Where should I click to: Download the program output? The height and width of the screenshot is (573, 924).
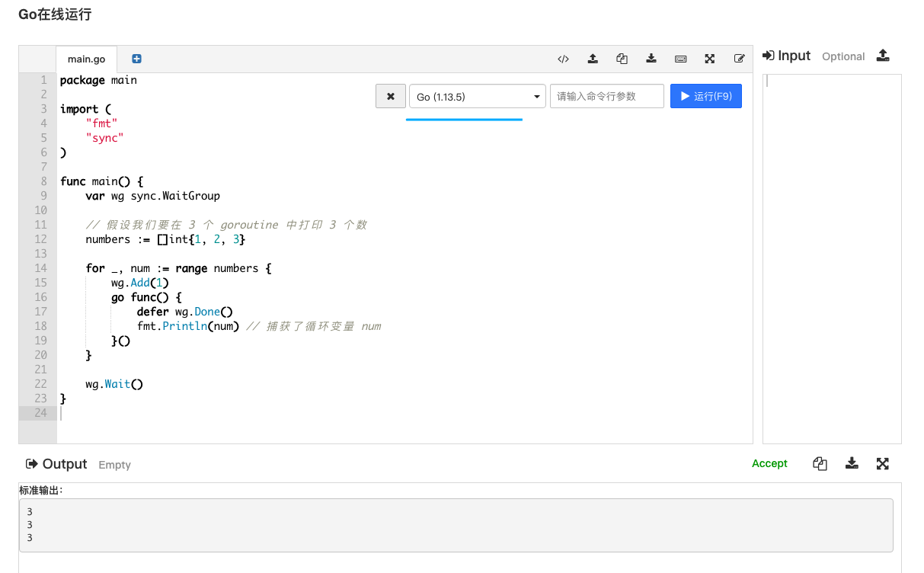coord(852,463)
